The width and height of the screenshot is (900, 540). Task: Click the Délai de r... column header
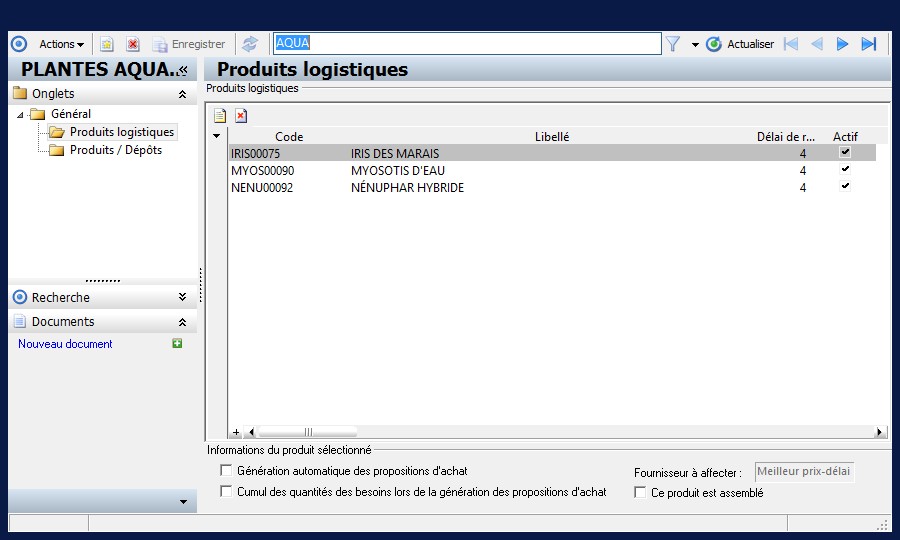tap(786, 137)
